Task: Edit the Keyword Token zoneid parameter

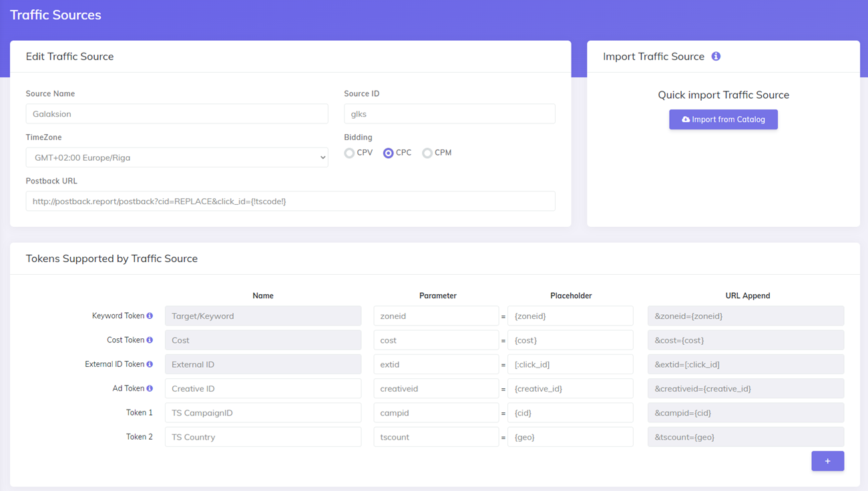Action: 436,316
